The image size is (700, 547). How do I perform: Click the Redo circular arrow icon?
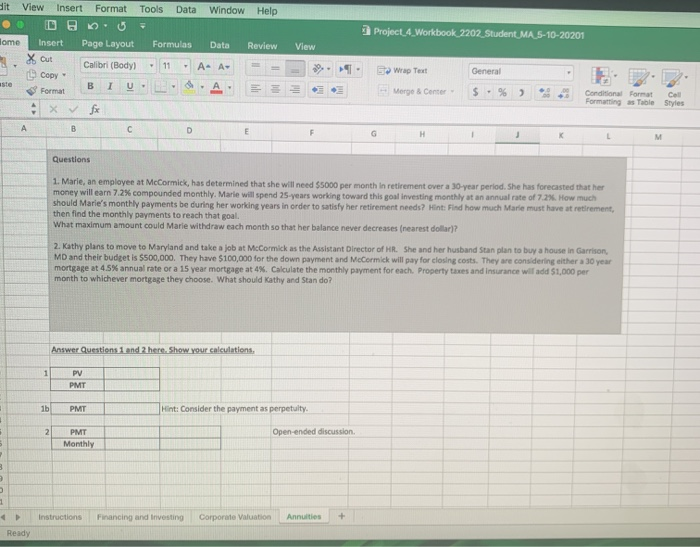(121, 26)
